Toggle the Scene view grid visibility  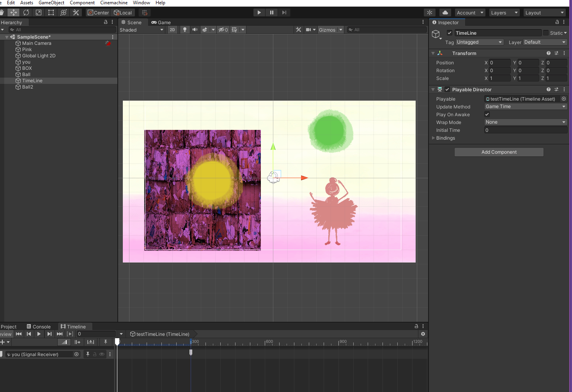point(234,30)
